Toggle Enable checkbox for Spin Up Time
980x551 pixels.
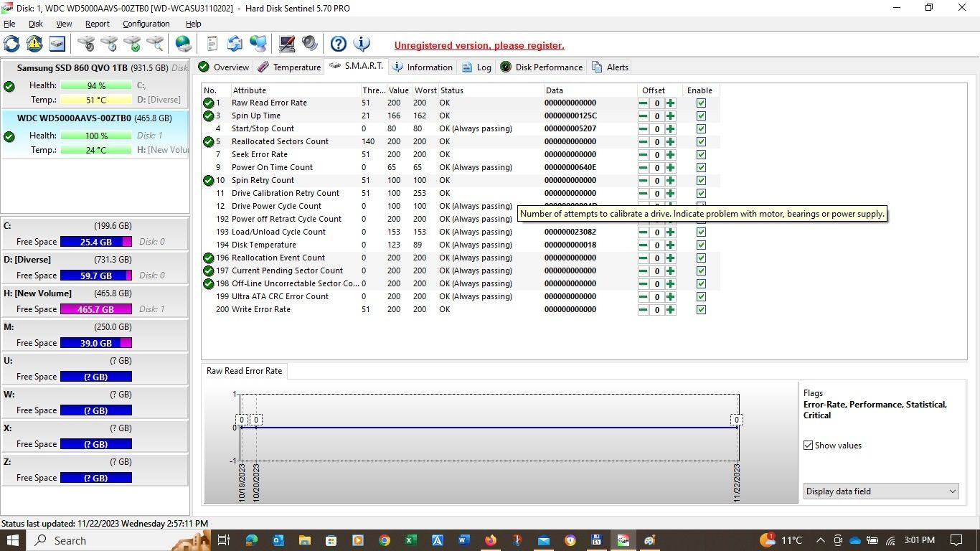pos(701,116)
